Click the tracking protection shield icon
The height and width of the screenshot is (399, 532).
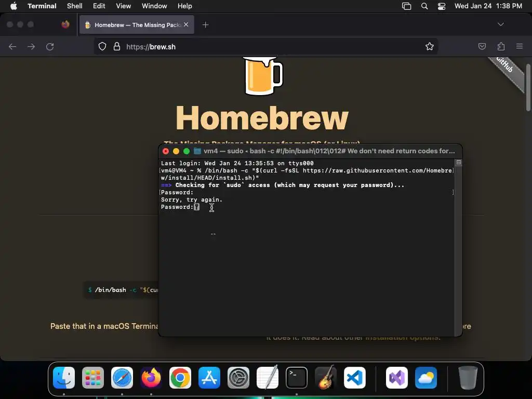[x=102, y=46]
